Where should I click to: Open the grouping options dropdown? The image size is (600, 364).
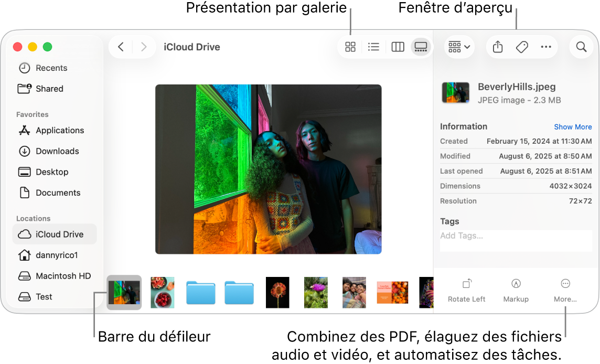pyautogui.click(x=459, y=47)
